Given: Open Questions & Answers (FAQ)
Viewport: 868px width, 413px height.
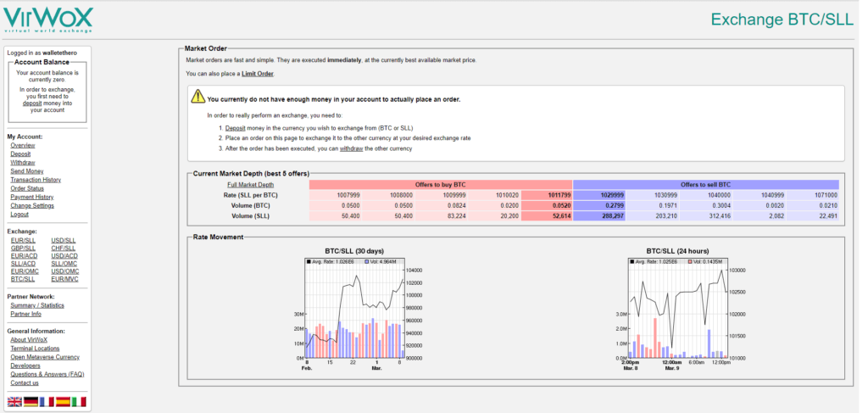Looking at the screenshot, I should [x=47, y=374].
